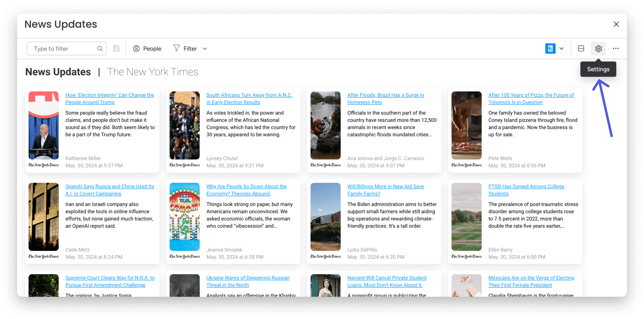This screenshot has height=319, width=644.
Task: Open 'After 100 Years of Pizza' Totonno's article
Action: 531,99
